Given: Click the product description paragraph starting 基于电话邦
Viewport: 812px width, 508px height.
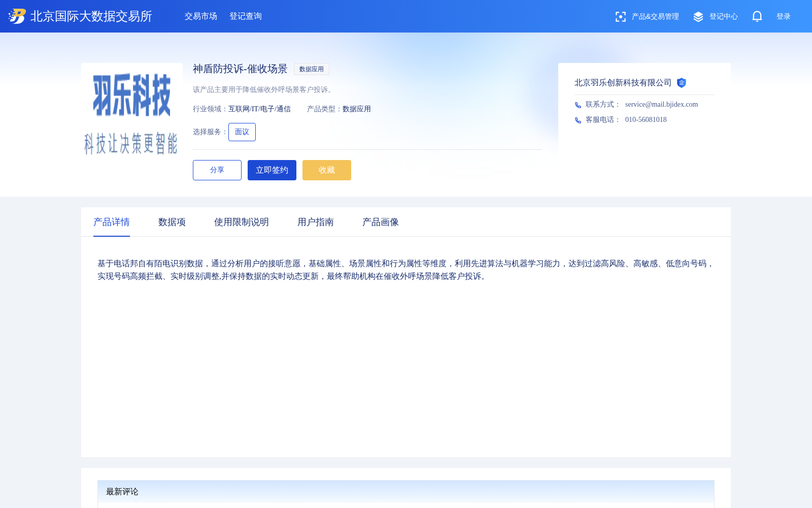Looking at the screenshot, I should coord(406,270).
